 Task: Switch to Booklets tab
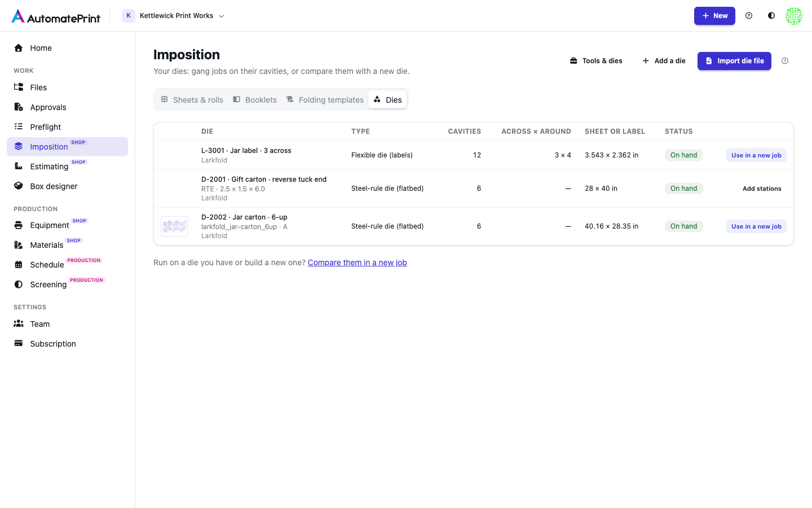(x=255, y=100)
